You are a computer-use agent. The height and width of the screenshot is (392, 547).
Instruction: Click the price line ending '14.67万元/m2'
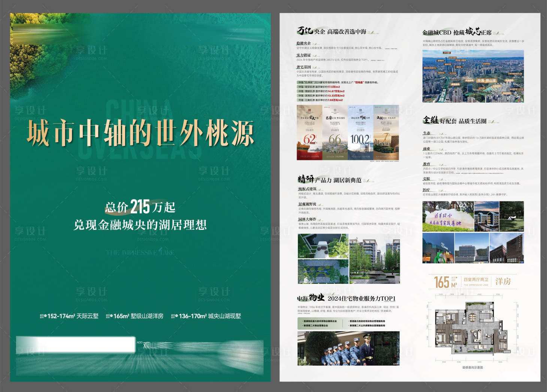(321, 91)
